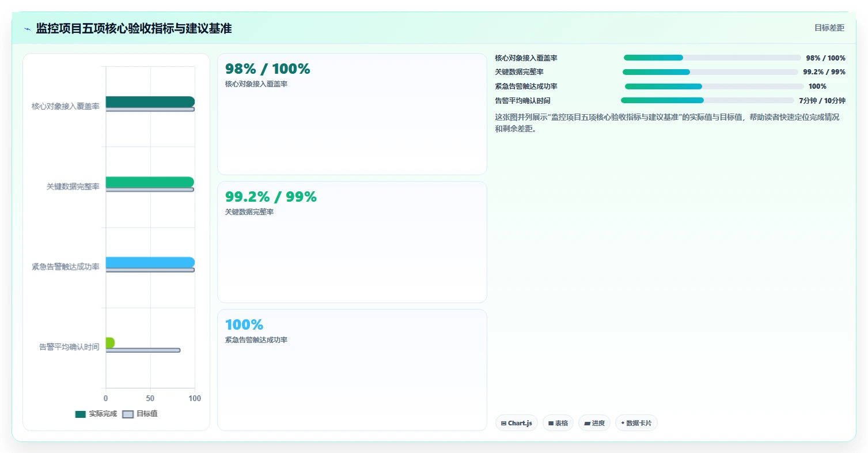Click the x-axis tick label 50
The height and width of the screenshot is (453, 868).
tap(150, 398)
